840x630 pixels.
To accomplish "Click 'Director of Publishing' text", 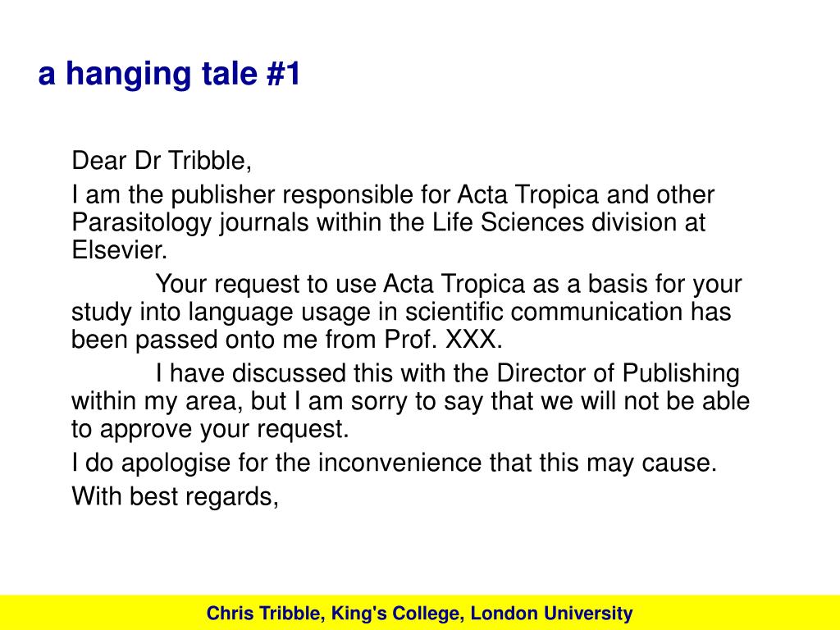I will [619, 374].
